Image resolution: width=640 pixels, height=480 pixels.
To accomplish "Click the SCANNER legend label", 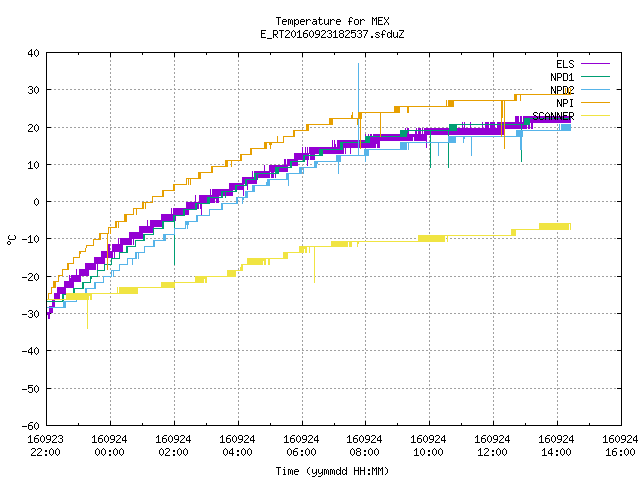I will pyautogui.click(x=553, y=116).
